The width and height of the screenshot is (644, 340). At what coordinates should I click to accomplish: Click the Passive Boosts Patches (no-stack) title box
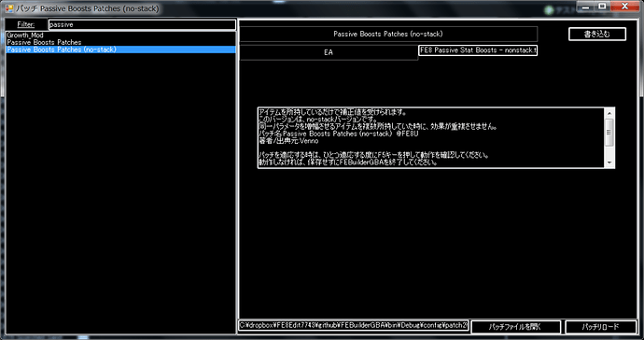[x=388, y=35]
